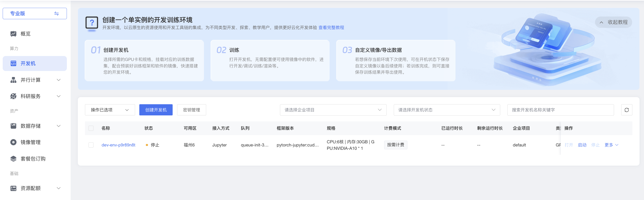Click the 科研服务 icon in sidebar
This screenshot has width=644, height=200.
13,96
